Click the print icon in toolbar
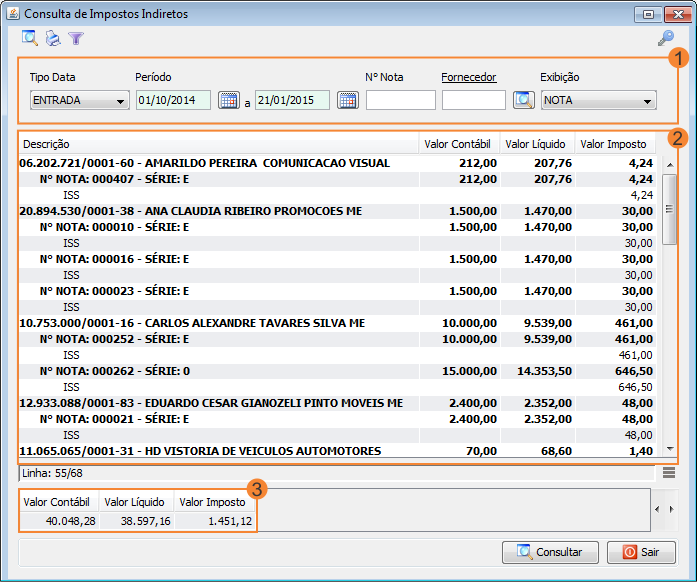697x582 pixels. pos(53,38)
